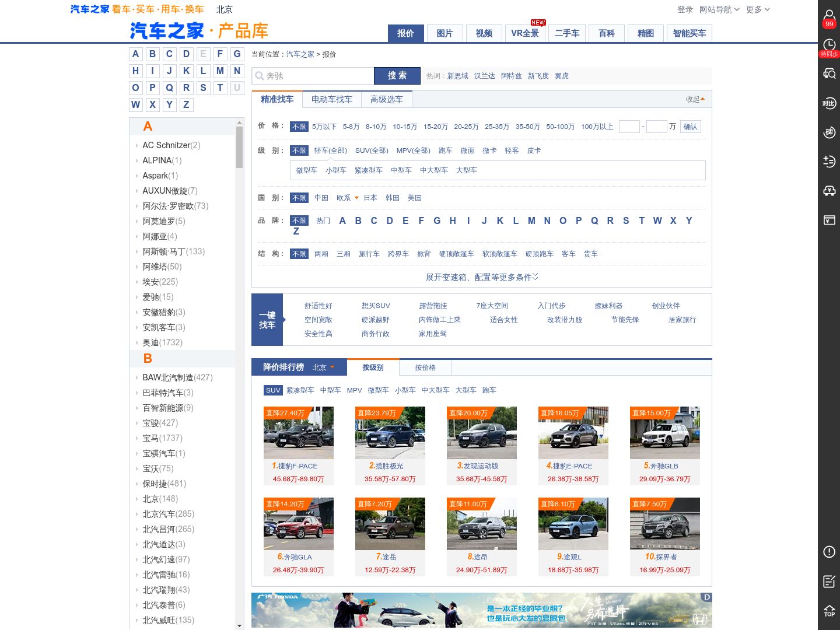Viewport: 840px width, 630px height.
Task: Click letter M in sidebar letter grid
Action: [x=220, y=71]
